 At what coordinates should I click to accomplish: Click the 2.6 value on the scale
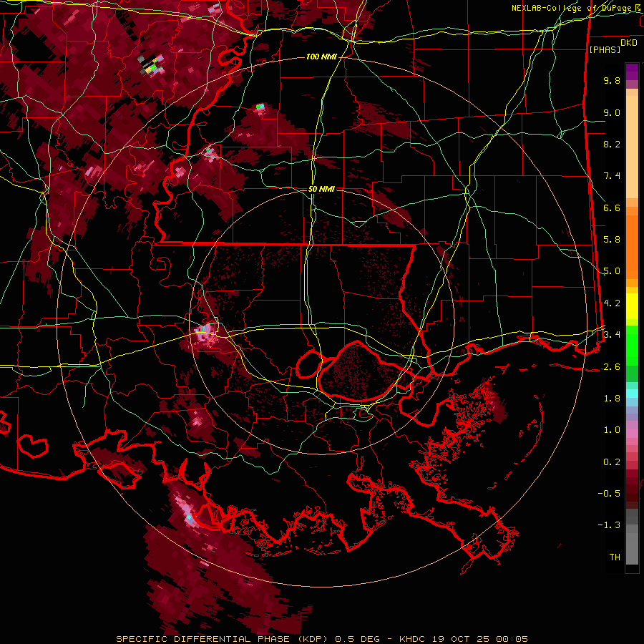pos(612,367)
